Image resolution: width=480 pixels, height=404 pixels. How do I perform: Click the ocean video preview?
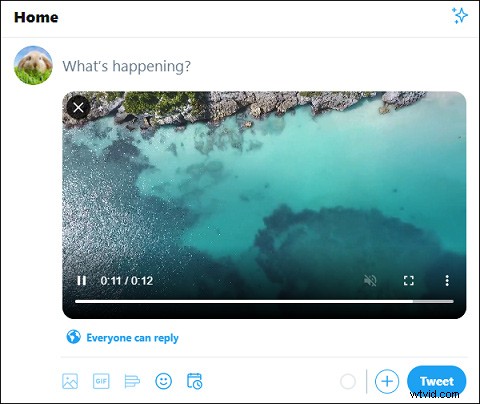click(x=264, y=187)
